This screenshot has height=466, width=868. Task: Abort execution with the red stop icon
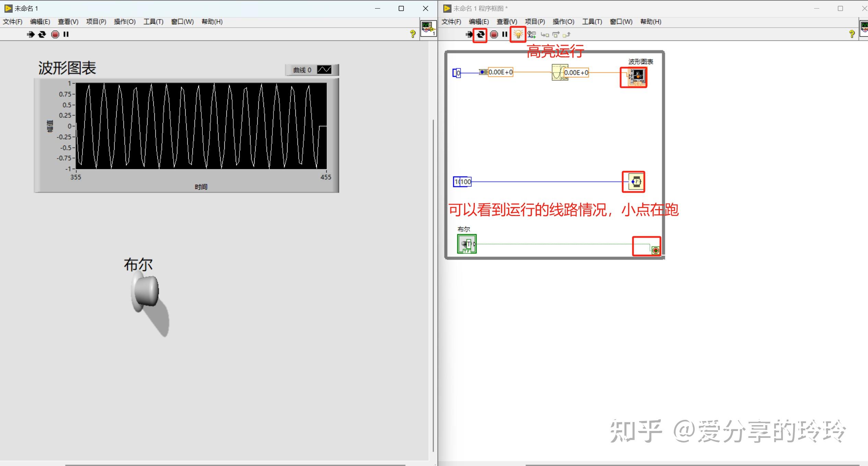point(55,34)
